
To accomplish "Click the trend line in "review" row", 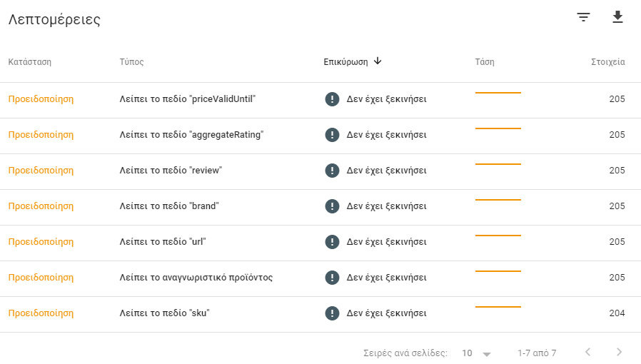I will (x=498, y=164).
